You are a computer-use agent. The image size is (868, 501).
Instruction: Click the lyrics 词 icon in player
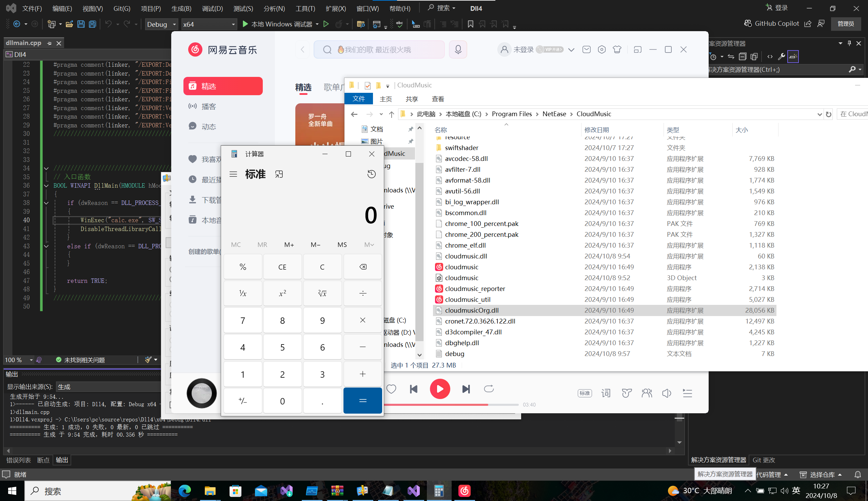click(x=606, y=393)
